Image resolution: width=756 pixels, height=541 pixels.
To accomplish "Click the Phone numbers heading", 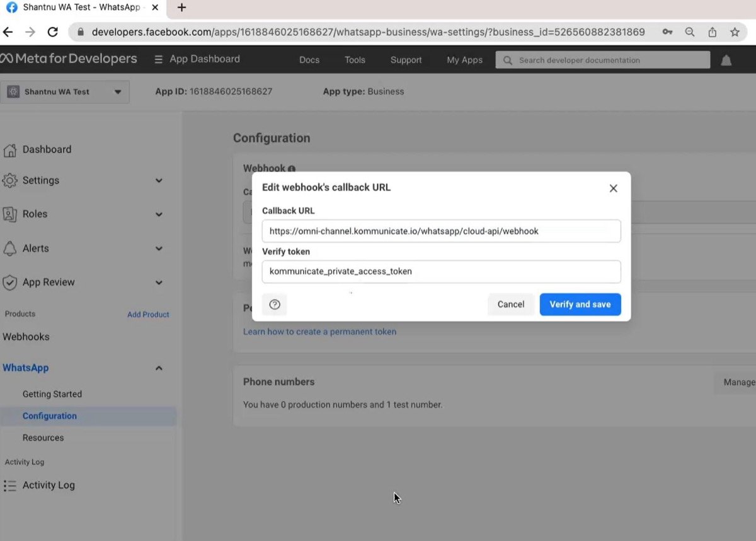I will [x=278, y=382].
